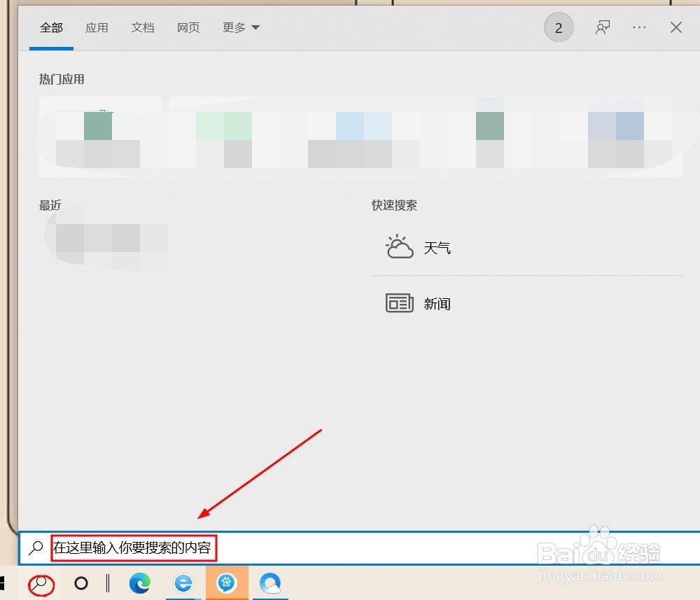Screen dimensions: 700x600
Task: Click the taskbar search magnifier button
Action: click(x=41, y=583)
